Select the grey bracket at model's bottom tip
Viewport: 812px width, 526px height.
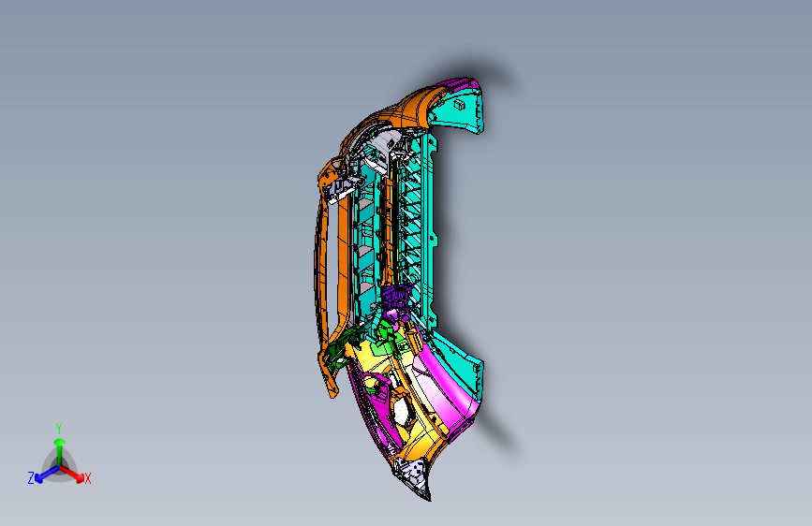(x=414, y=476)
